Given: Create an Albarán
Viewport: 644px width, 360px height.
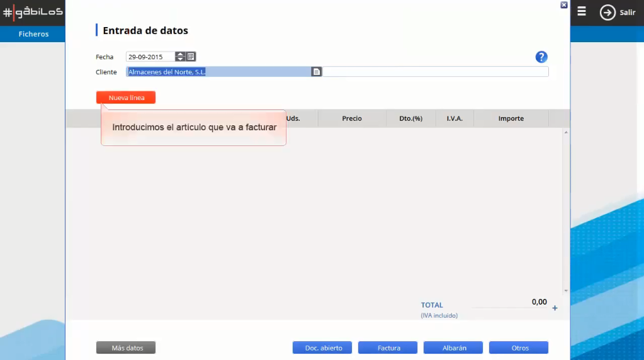Looking at the screenshot, I should pos(453,347).
